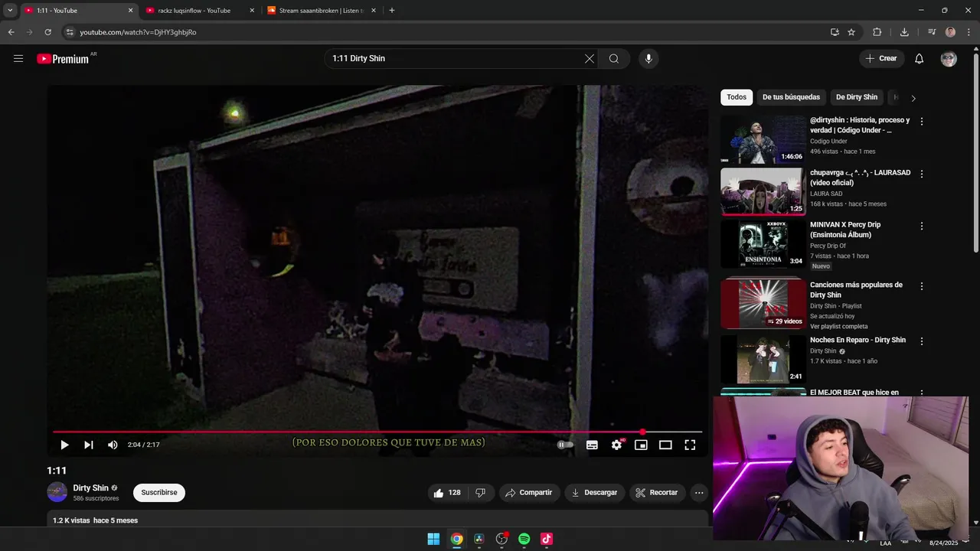Open player settings gear
980x551 pixels.
pos(616,445)
